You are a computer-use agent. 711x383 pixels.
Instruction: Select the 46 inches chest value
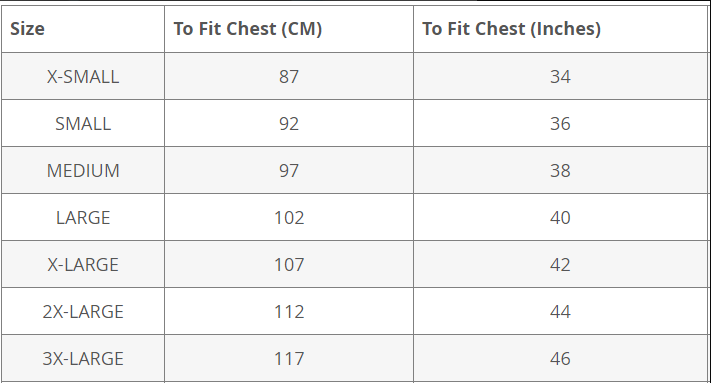click(x=560, y=359)
